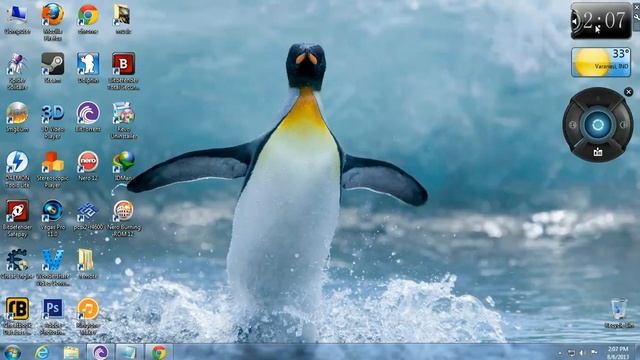Select the Dolphin emulator shortcut
640x360 pixels.
tap(88, 68)
